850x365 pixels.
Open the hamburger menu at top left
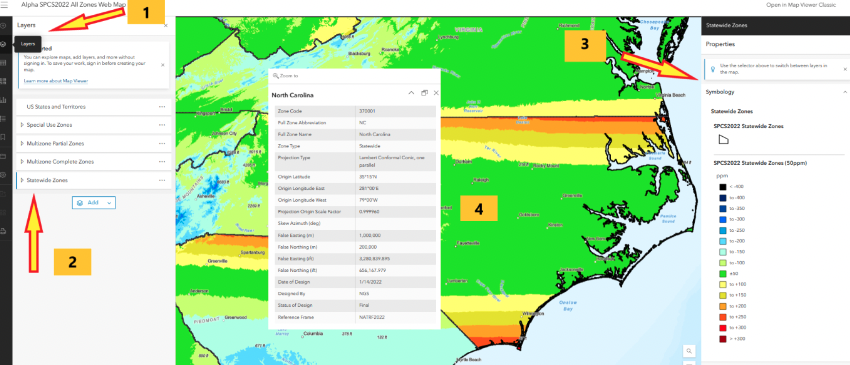(4, 5)
